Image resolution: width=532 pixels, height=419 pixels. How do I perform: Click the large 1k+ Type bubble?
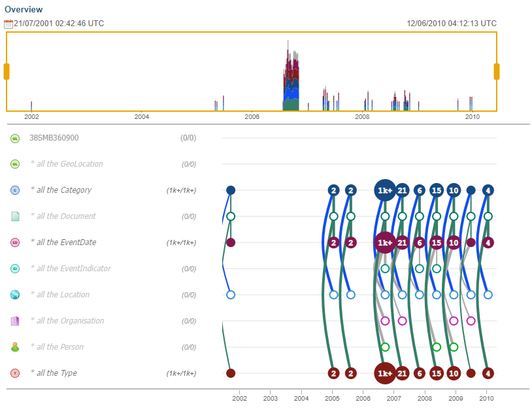[385, 373]
